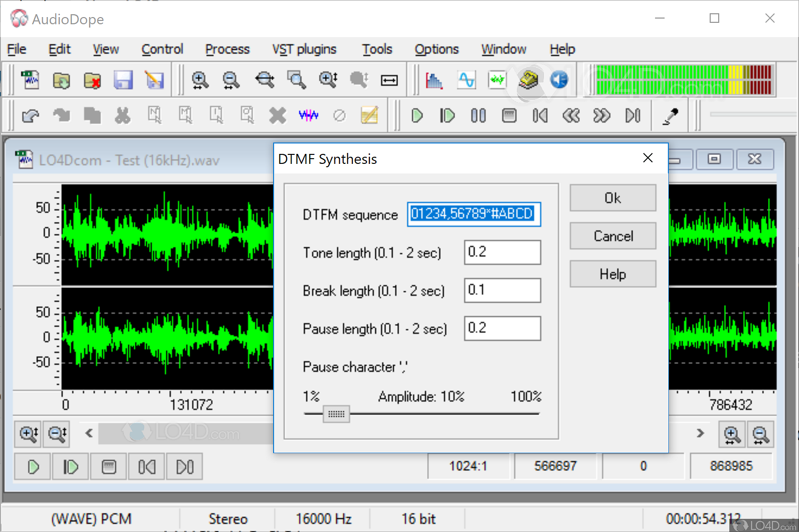
Task: Launch the DTMF dialer tool
Action: (529, 80)
